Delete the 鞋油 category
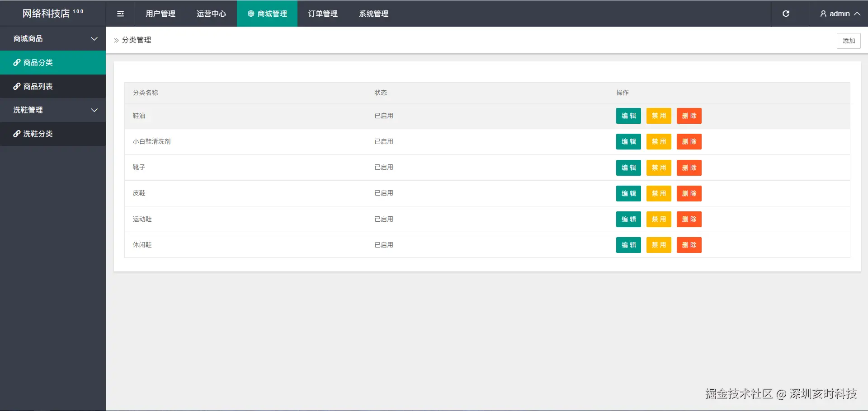Image resolution: width=868 pixels, height=411 pixels. [689, 116]
